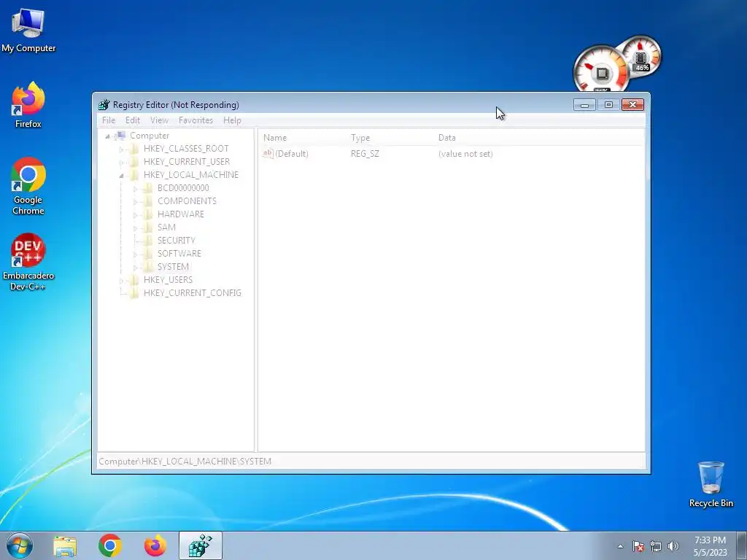Expand the HKEY_USERS node arrow

[122, 281]
